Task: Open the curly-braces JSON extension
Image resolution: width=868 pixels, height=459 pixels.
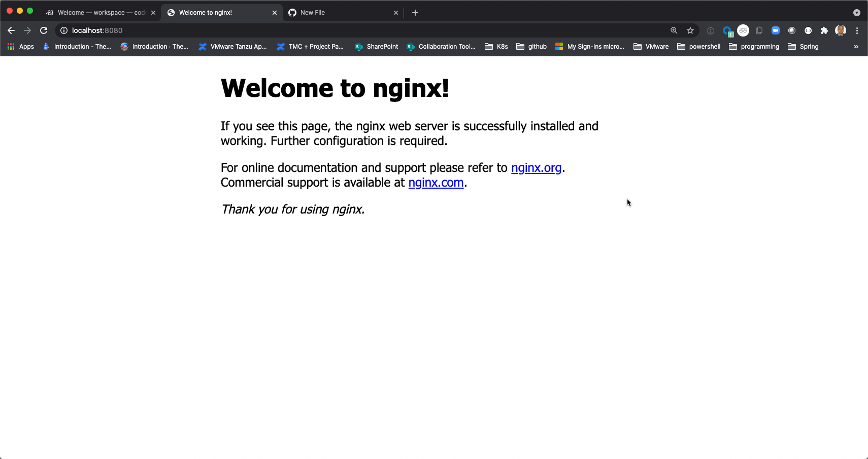Action: pyautogui.click(x=808, y=30)
